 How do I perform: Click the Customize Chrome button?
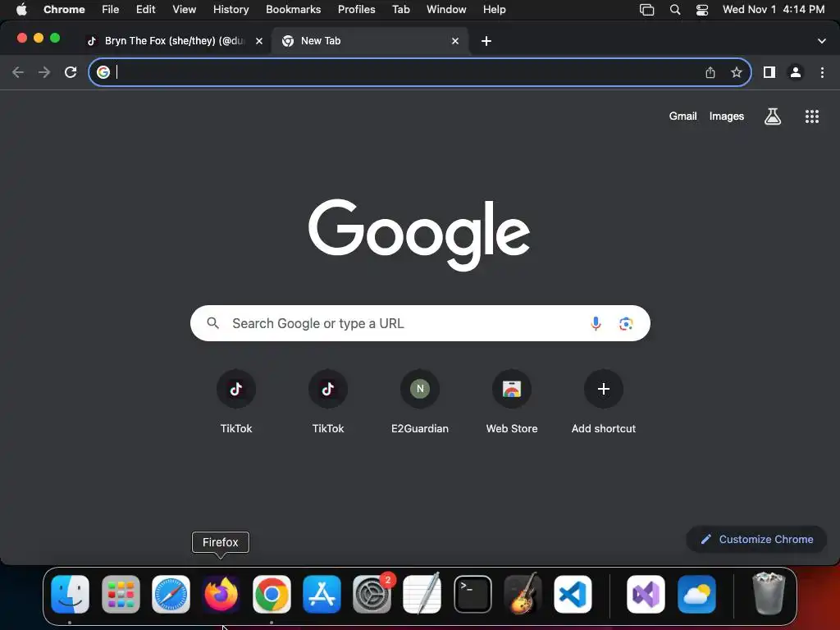pyautogui.click(x=756, y=540)
